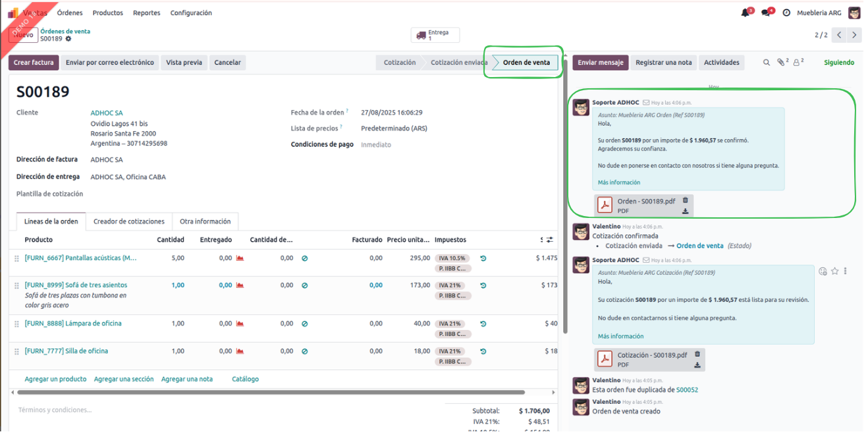Open more options on the Cotización message

point(846,271)
